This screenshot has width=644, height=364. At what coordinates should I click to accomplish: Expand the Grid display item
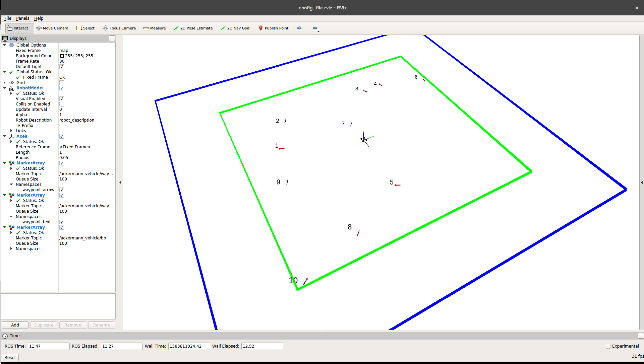coord(5,83)
